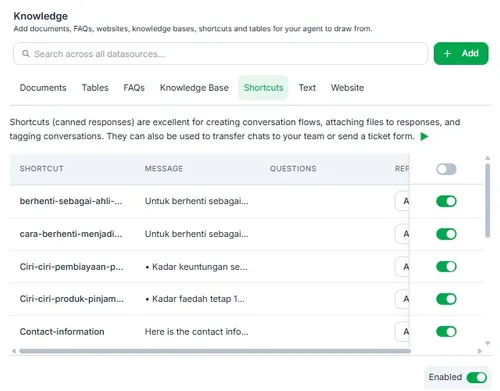Select the Contact-information shortcut name

tap(62, 332)
